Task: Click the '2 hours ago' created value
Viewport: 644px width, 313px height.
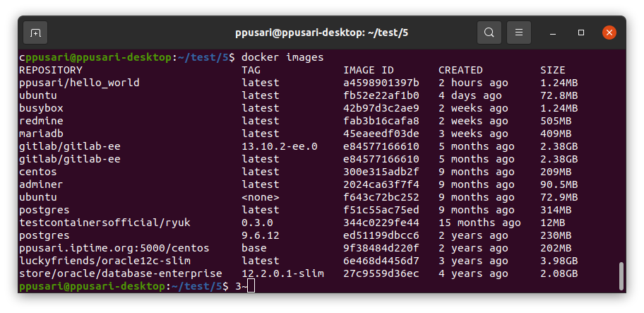Action: [473, 83]
